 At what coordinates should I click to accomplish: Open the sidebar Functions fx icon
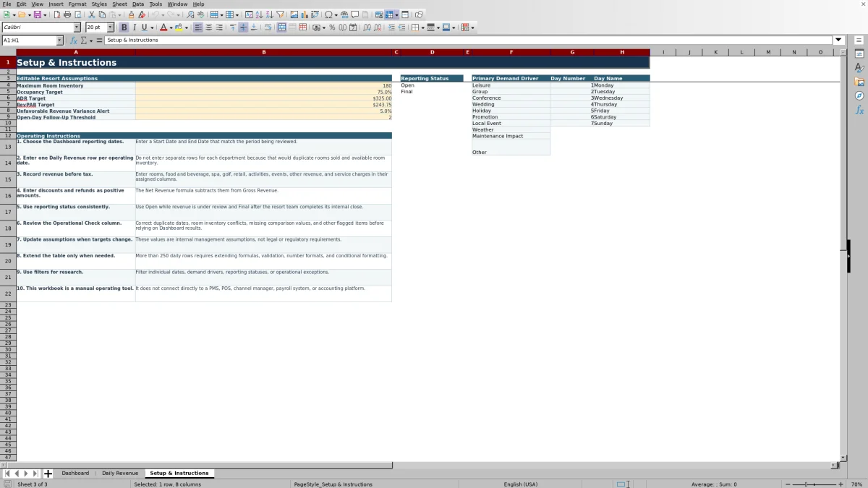pyautogui.click(x=859, y=110)
